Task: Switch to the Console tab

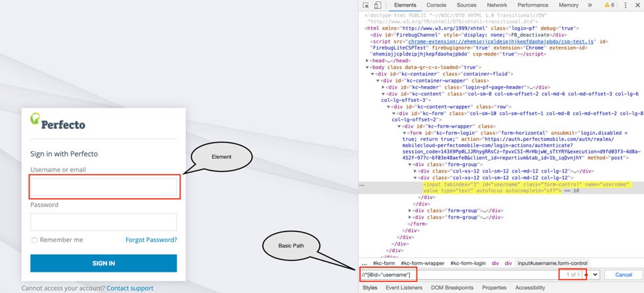Action: point(436,5)
